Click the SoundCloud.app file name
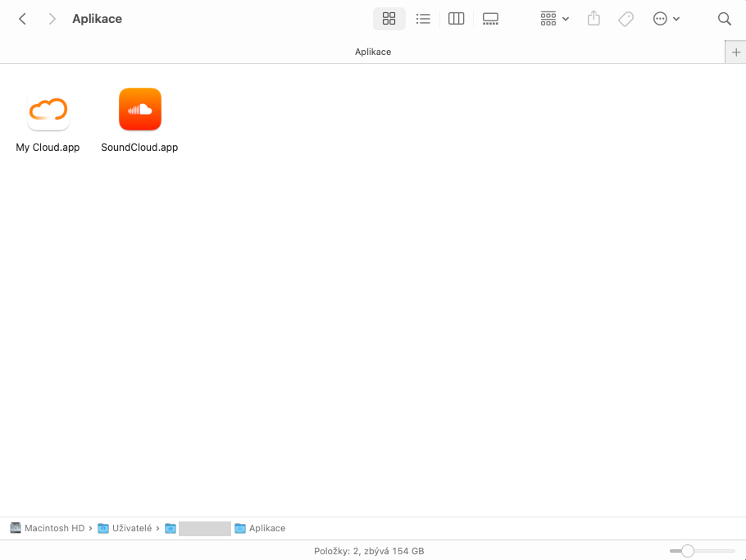Screen dimensions: 746x560 (x=139, y=148)
